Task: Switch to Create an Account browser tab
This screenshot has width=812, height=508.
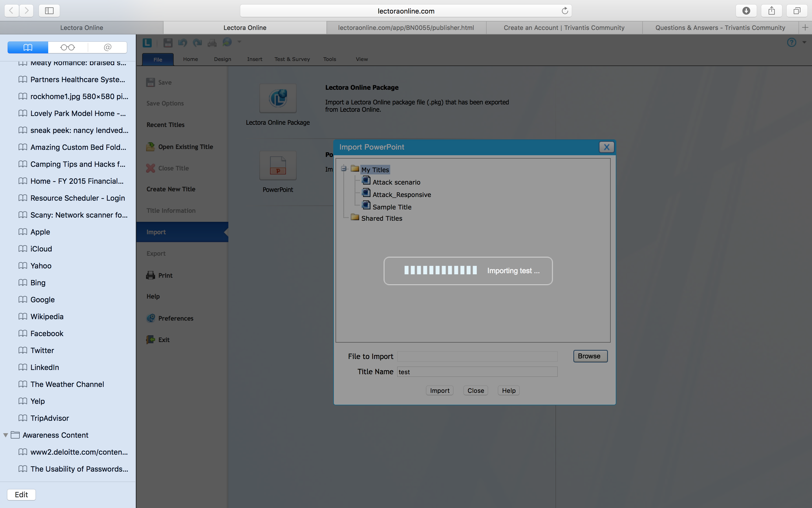Action: click(x=564, y=28)
